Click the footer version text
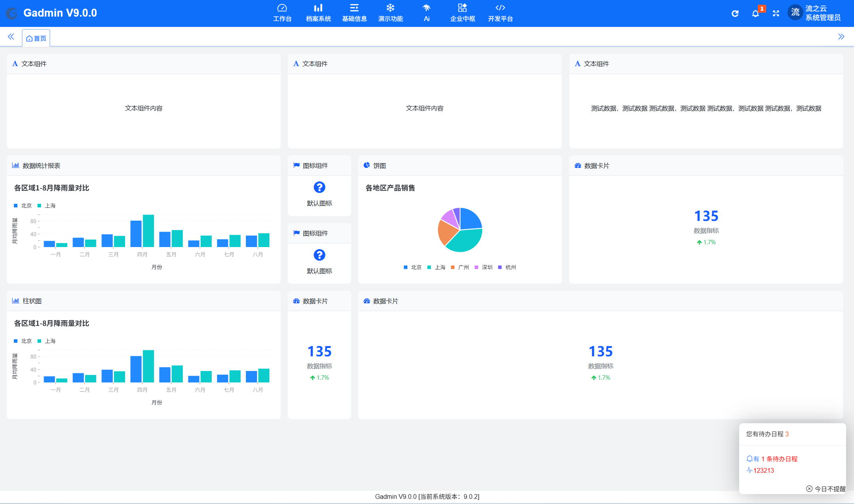Image resolution: width=854 pixels, height=504 pixels. (427, 496)
